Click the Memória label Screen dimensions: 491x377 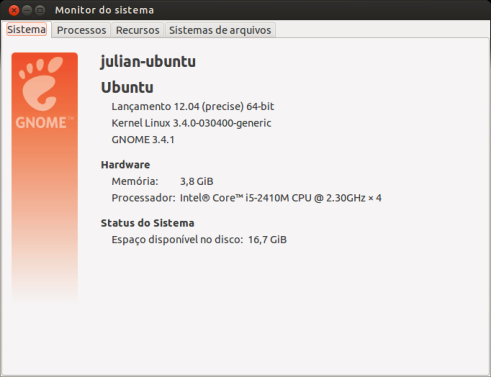click(x=135, y=181)
